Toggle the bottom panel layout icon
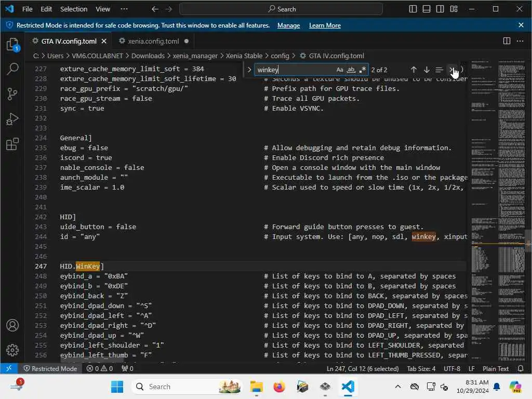Viewport: 532px width, 399px height. [427, 9]
